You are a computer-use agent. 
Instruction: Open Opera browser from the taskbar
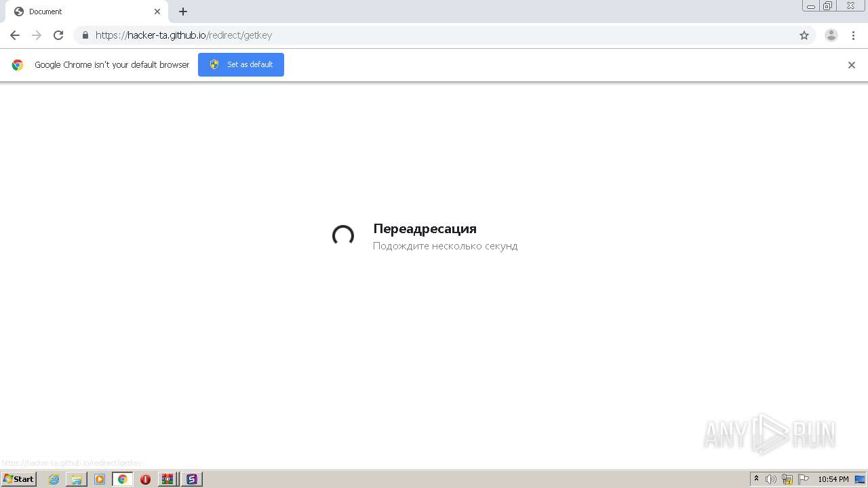[x=145, y=479]
